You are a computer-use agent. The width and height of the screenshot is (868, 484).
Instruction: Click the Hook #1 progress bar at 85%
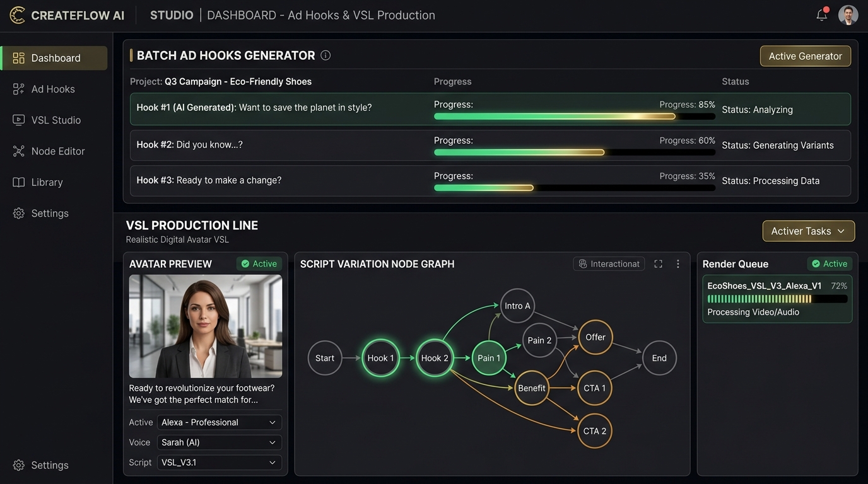(x=575, y=117)
